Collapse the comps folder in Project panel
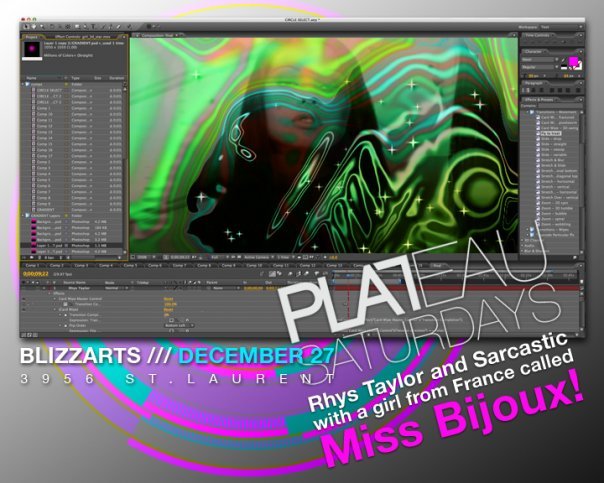This screenshot has height=483, width=604. pyautogui.click(x=23, y=84)
